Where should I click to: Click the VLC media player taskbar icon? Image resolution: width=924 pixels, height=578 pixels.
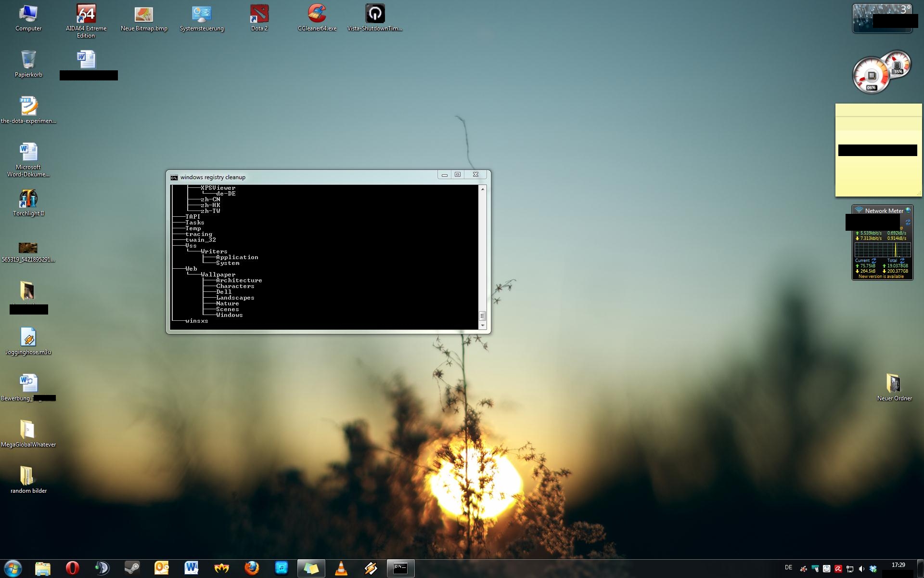pos(341,568)
